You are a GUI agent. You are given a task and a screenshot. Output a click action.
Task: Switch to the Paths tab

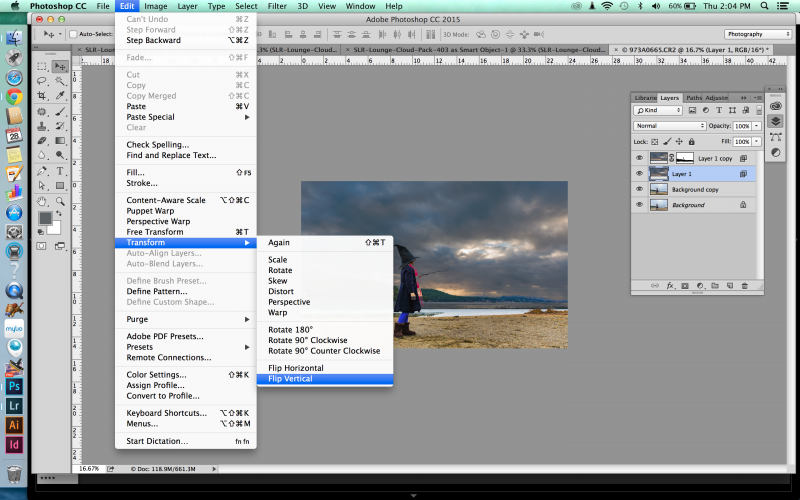[x=693, y=97]
